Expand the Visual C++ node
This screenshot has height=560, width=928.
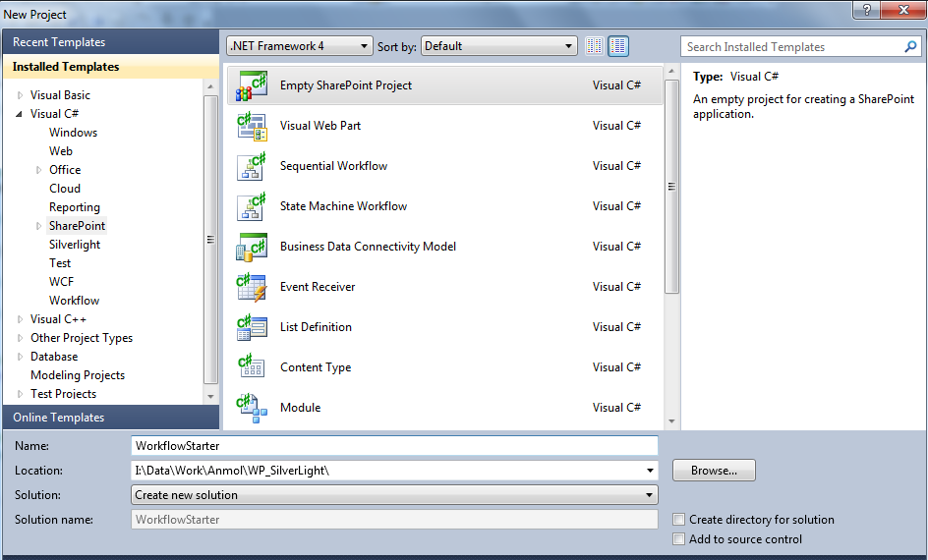[x=20, y=319]
